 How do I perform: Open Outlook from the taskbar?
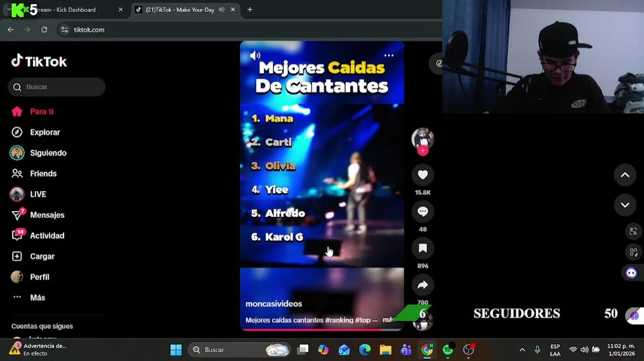point(344,349)
